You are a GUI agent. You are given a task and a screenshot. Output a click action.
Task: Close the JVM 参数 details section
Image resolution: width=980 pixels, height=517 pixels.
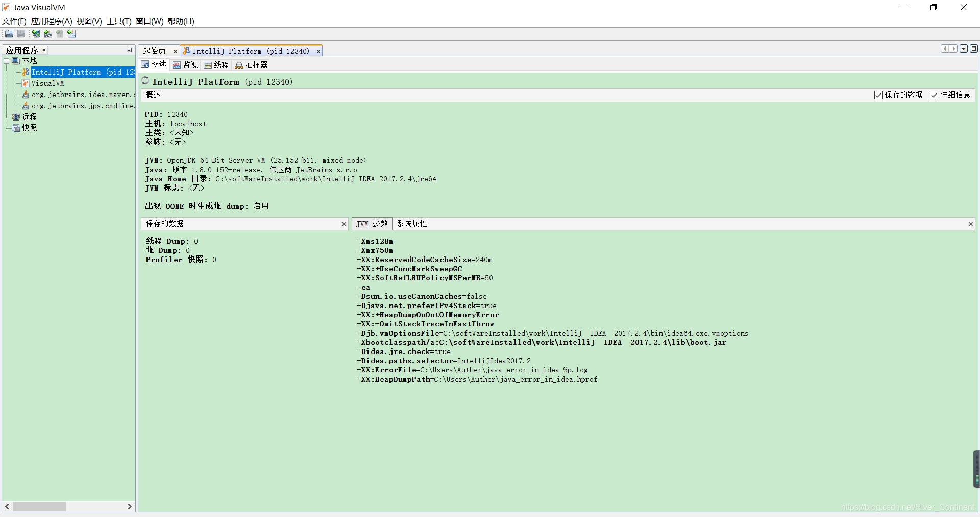click(971, 224)
